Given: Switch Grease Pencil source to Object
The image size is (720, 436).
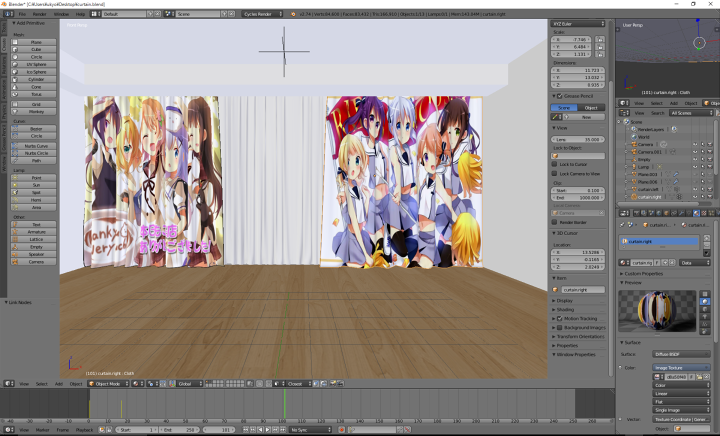Looking at the screenshot, I should tap(591, 107).
